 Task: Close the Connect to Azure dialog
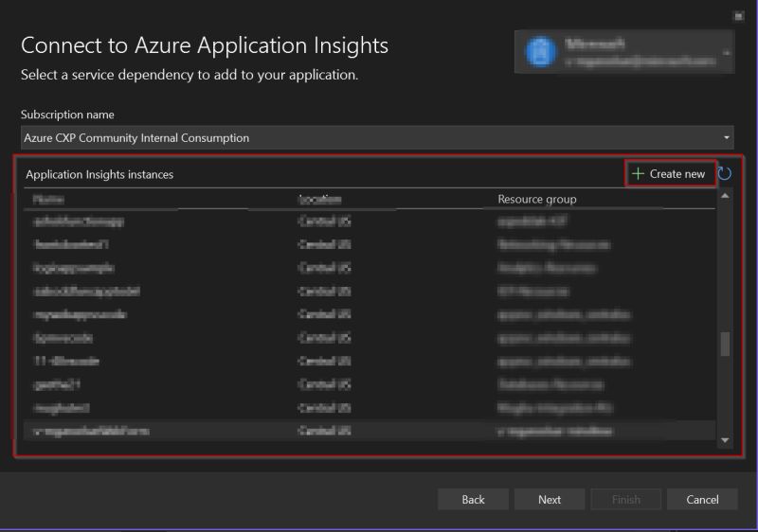[x=739, y=15]
